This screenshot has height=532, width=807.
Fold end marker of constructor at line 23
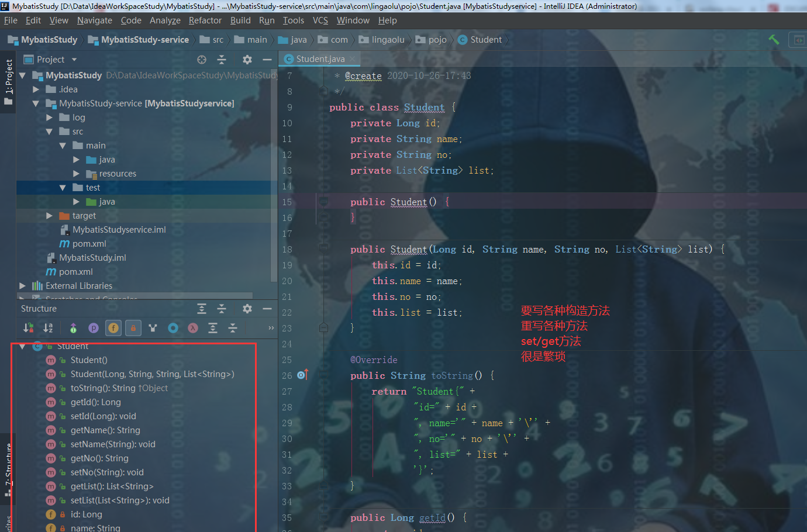pyautogui.click(x=323, y=328)
